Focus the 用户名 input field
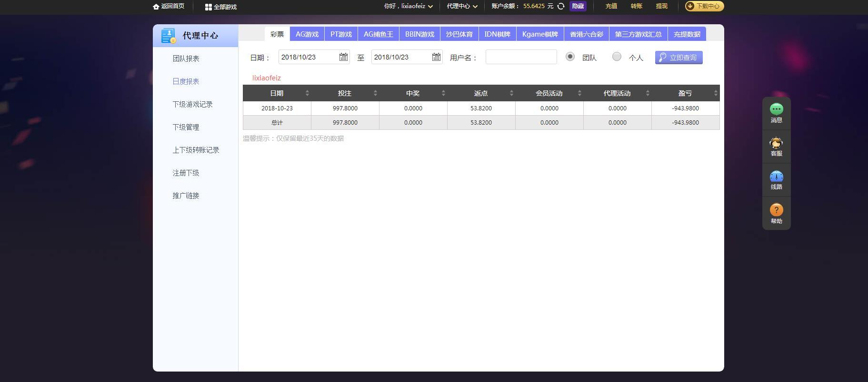The width and height of the screenshot is (868, 382). [521, 57]
